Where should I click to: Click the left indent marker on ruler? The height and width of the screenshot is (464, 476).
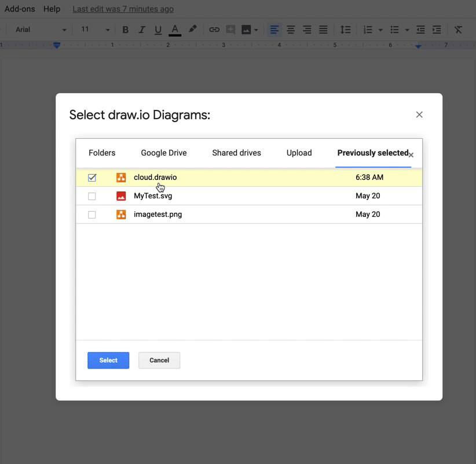57,46
